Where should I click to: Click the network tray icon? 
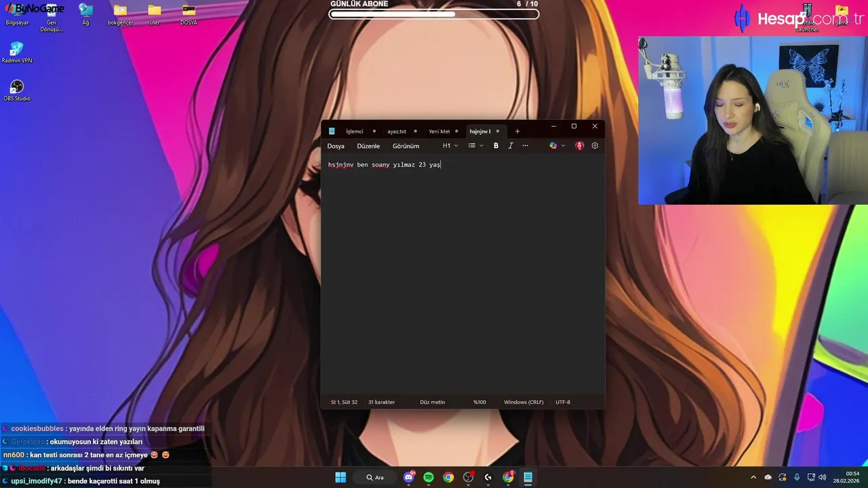[811, 477]
